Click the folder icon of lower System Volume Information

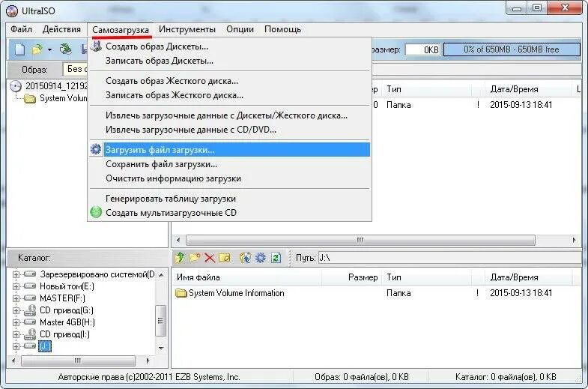tap(181, 293)
